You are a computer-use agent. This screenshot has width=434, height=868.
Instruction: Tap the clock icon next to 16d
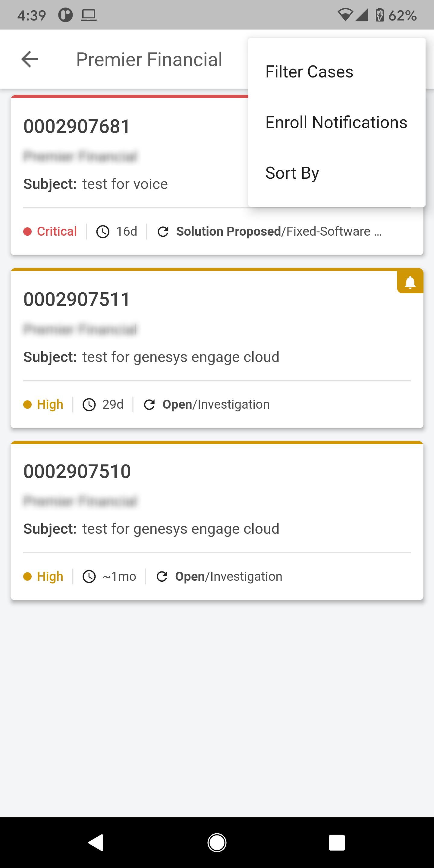pyautogui.click(x=103, y=232)
